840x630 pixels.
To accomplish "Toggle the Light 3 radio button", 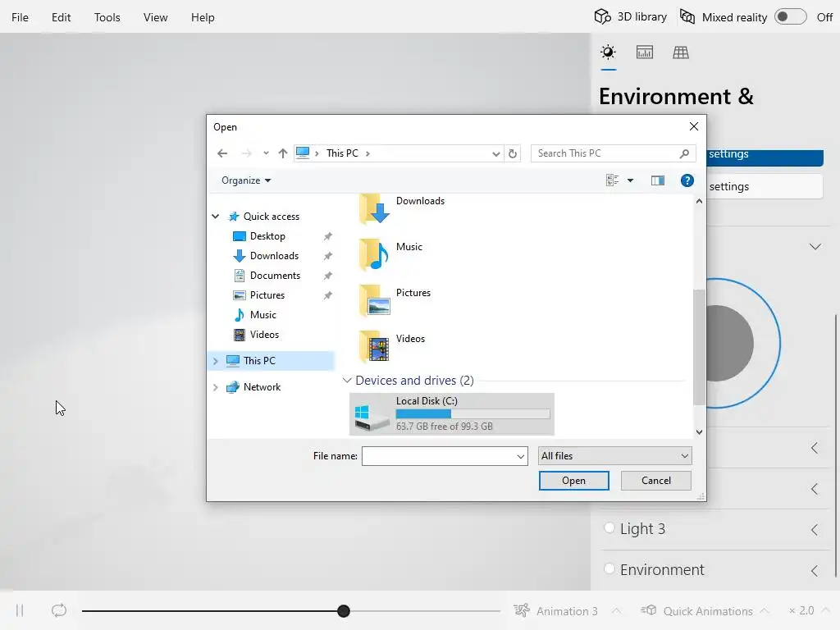I will point(609,527).
